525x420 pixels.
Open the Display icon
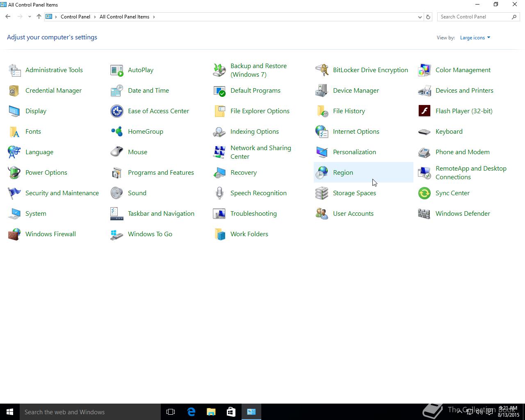coord(14,111)
